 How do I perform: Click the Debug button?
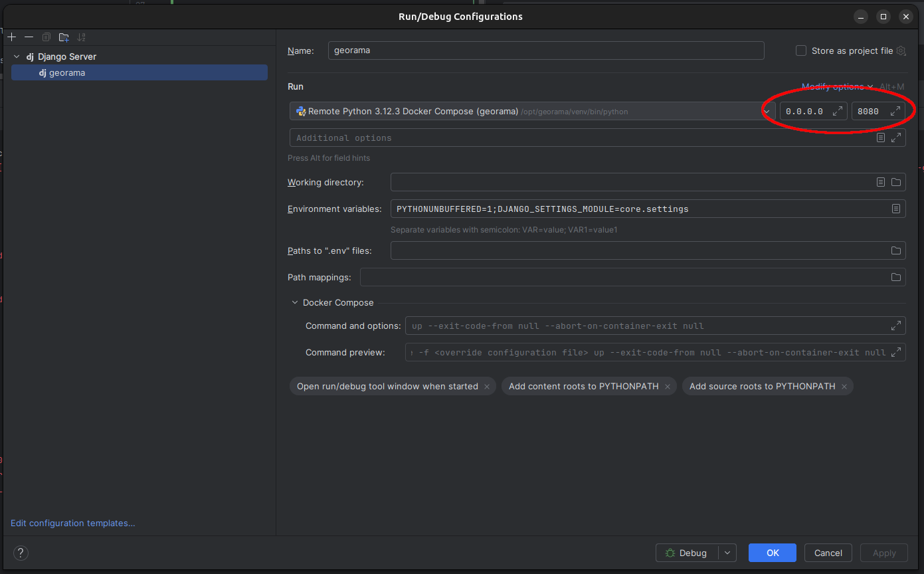pos(687,553)
